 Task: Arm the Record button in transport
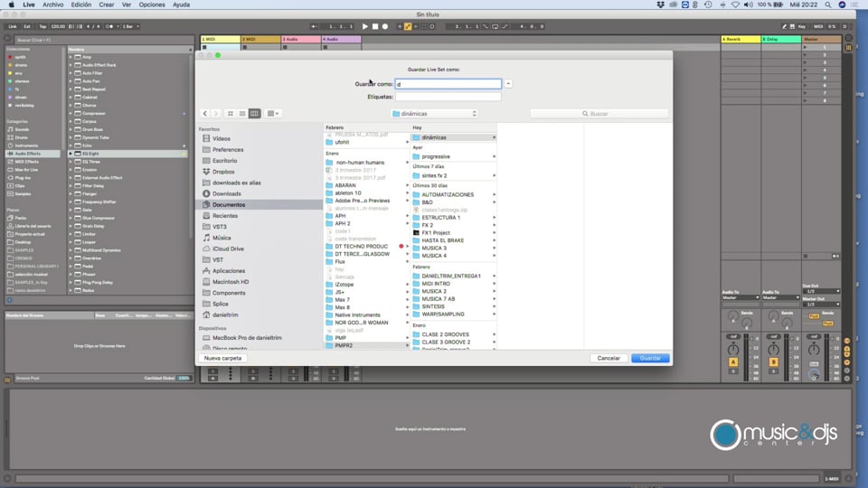click(385, 26)
